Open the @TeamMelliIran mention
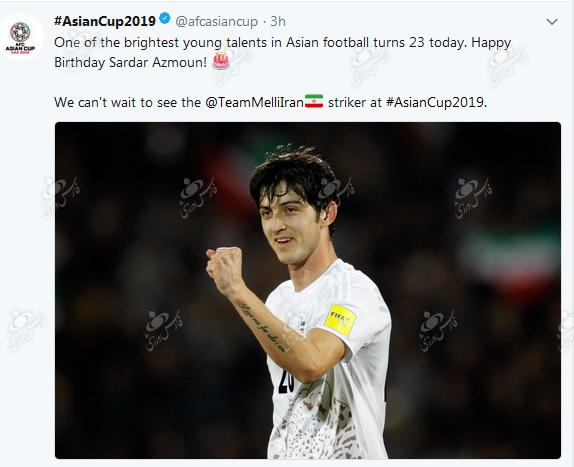 point(254,102)
